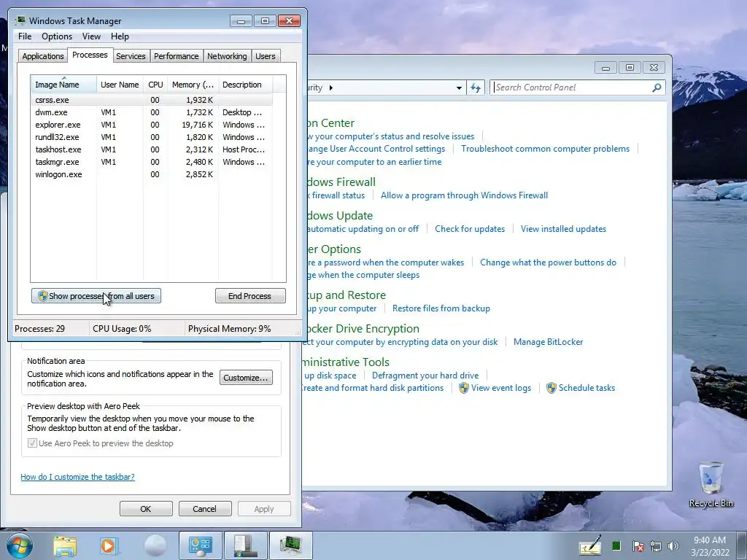The image size is (747, 560).
Task: Click Troubleshoot common computer problems link
Action: (545, 149)
